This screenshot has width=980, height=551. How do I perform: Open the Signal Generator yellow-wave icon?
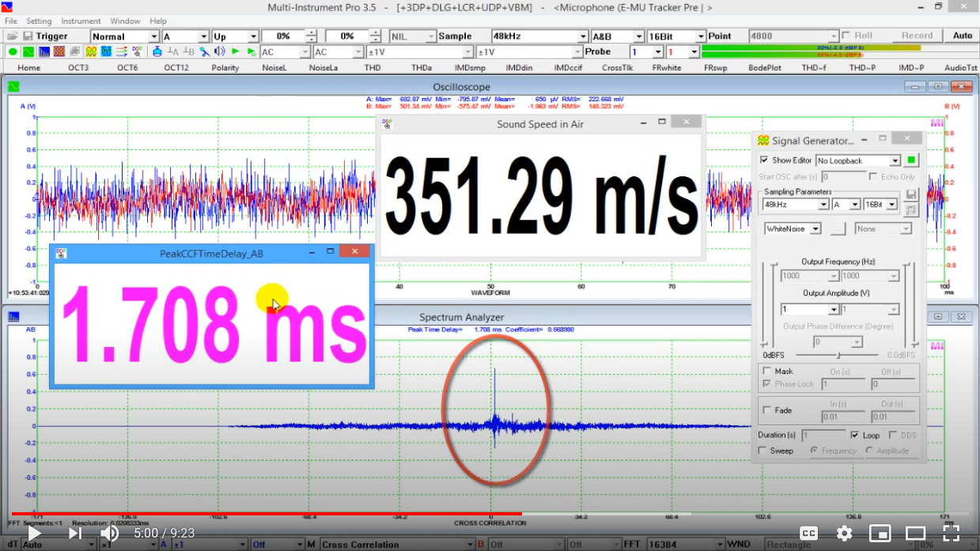click(x=91, y=51)
